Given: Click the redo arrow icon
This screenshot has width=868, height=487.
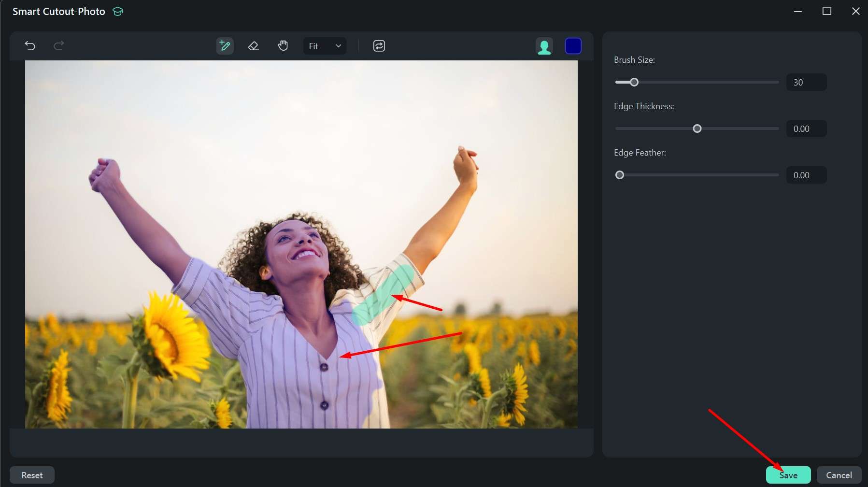Looking at the screenshot, I should (58, 46).
